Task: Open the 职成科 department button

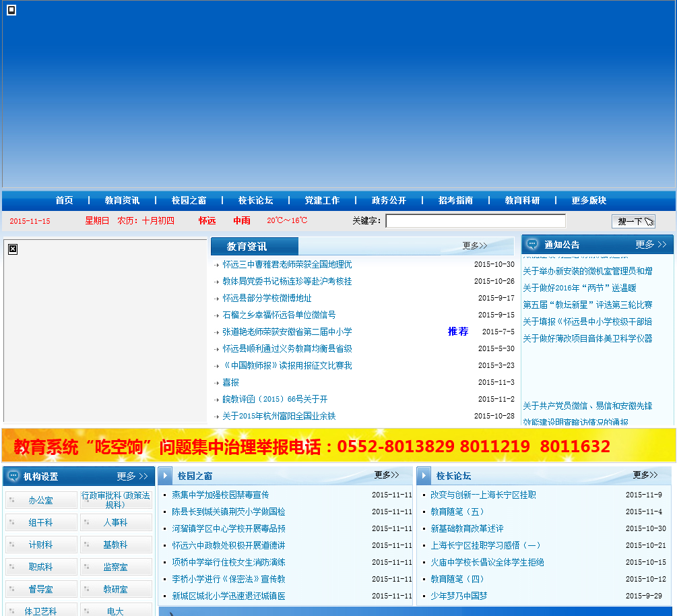Action: click(x=42, y=567)
